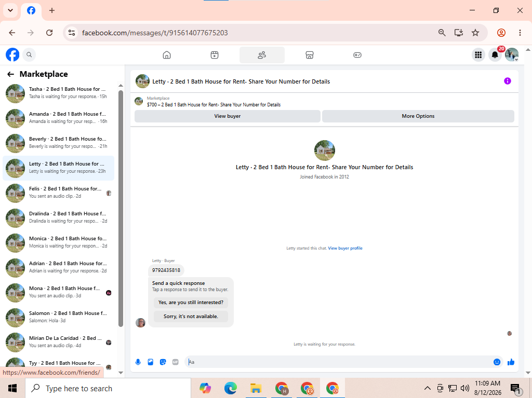
Task: Send 'Sorry, it's not available.' quick response
Action: click(191, 317)
